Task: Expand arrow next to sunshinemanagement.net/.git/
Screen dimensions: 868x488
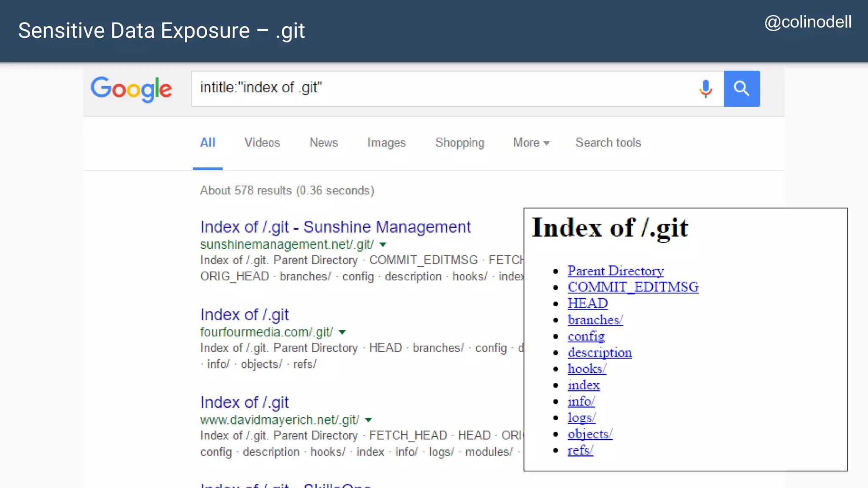Action: [x=383, y=245]
